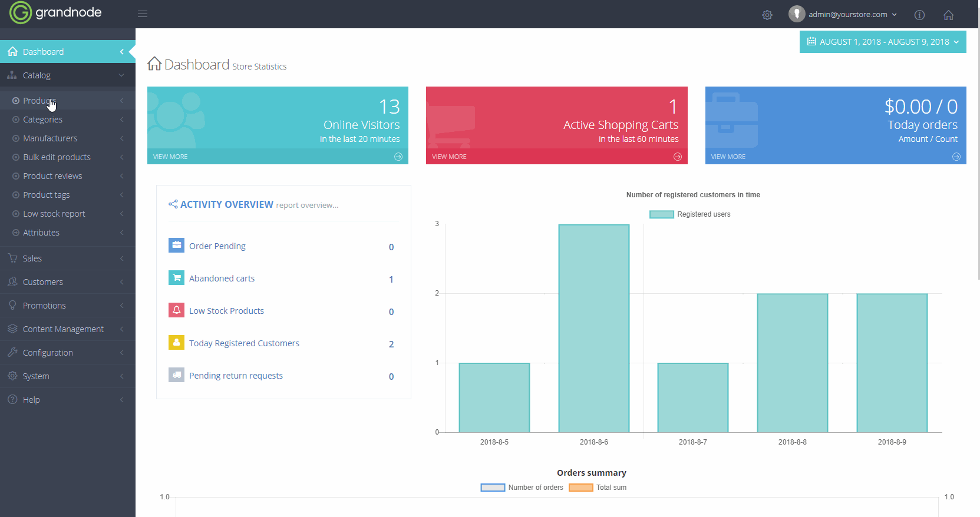Click the info circle icon in header
The width and height of the screenshot is (980, 517).
[919, 15]
